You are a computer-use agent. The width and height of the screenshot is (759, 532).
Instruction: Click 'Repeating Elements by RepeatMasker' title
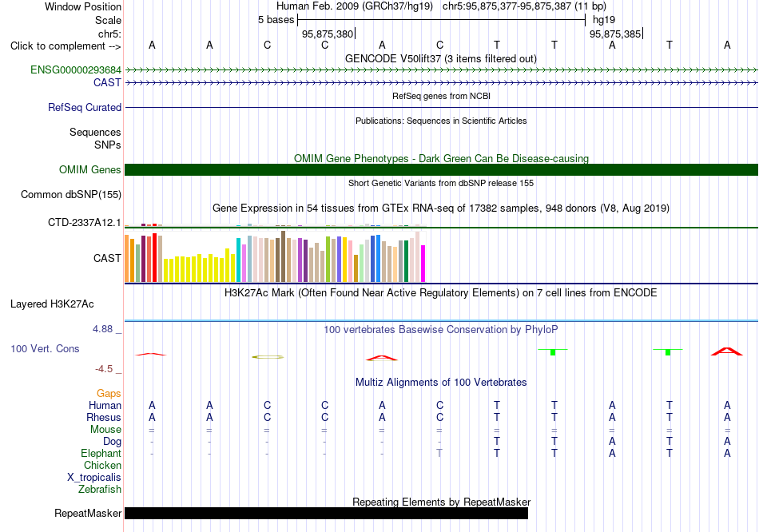(x=441, y=502)
